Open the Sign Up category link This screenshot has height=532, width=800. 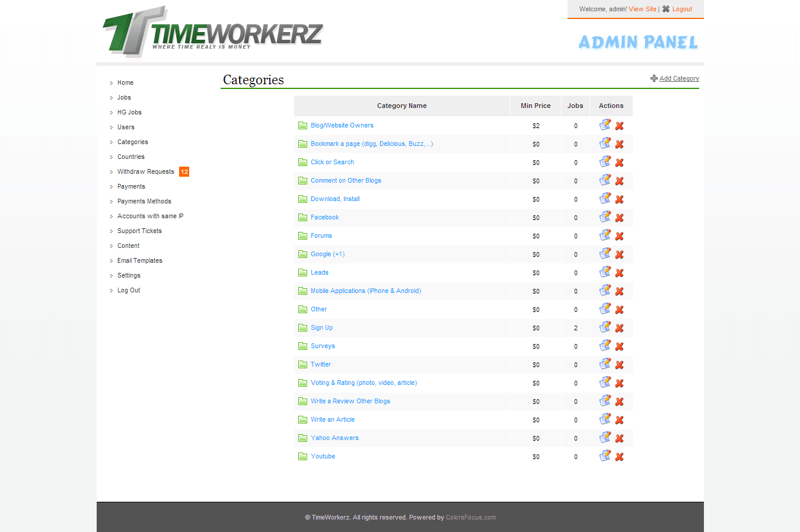[x=321, y=328]
